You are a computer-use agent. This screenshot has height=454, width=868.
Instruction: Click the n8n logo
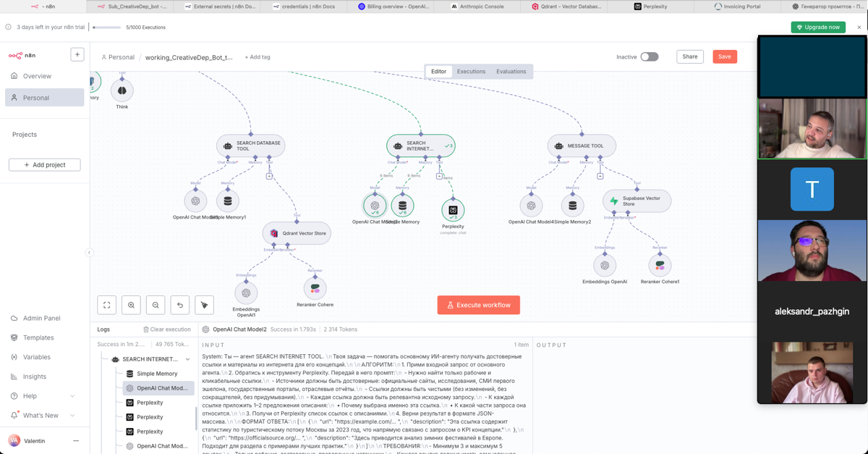pyautogui.click(x=22, y=55)
